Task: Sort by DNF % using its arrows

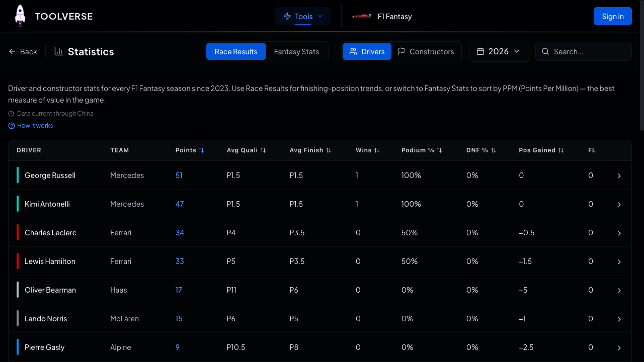Action: (494, 150)
